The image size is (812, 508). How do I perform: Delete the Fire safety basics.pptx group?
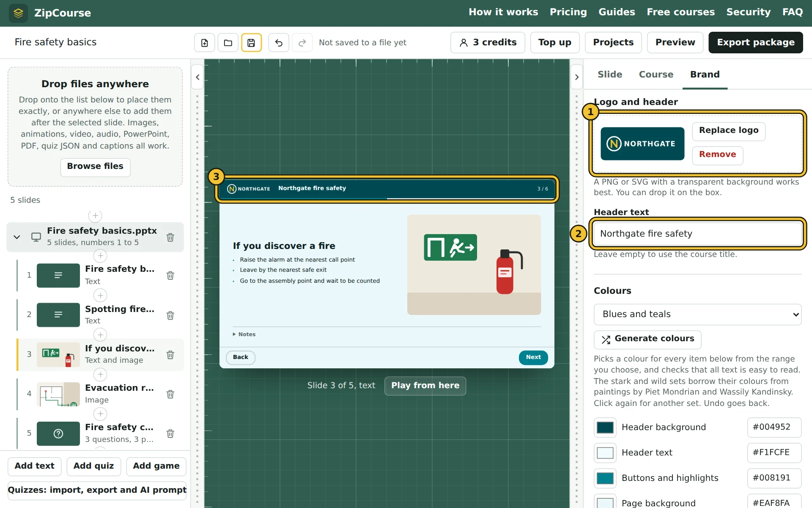click(170, 237)
